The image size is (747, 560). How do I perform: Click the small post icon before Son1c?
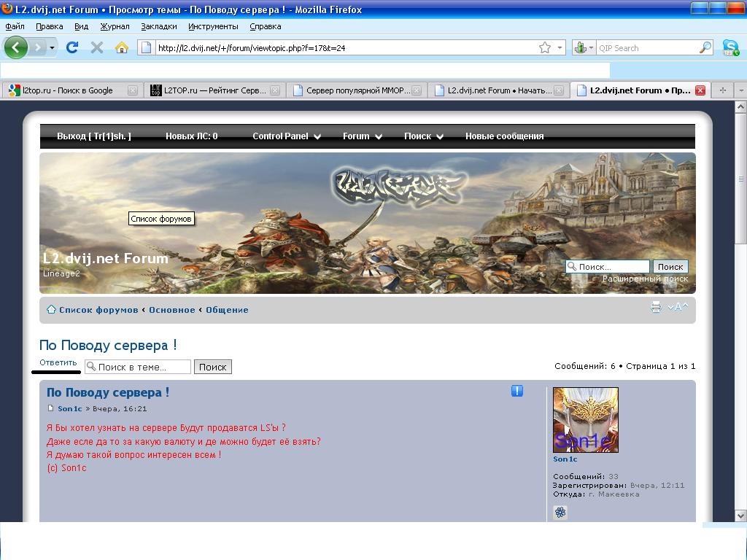50,408
